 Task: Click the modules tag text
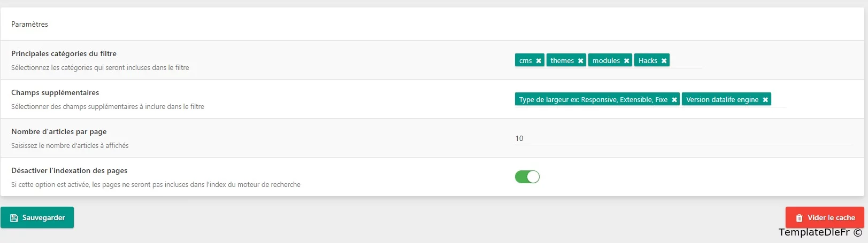606,61
